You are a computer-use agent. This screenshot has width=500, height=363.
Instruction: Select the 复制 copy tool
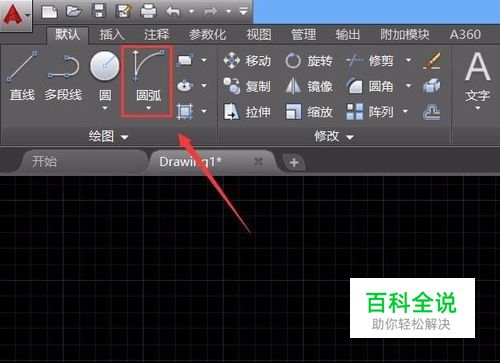tap(247, 86)
